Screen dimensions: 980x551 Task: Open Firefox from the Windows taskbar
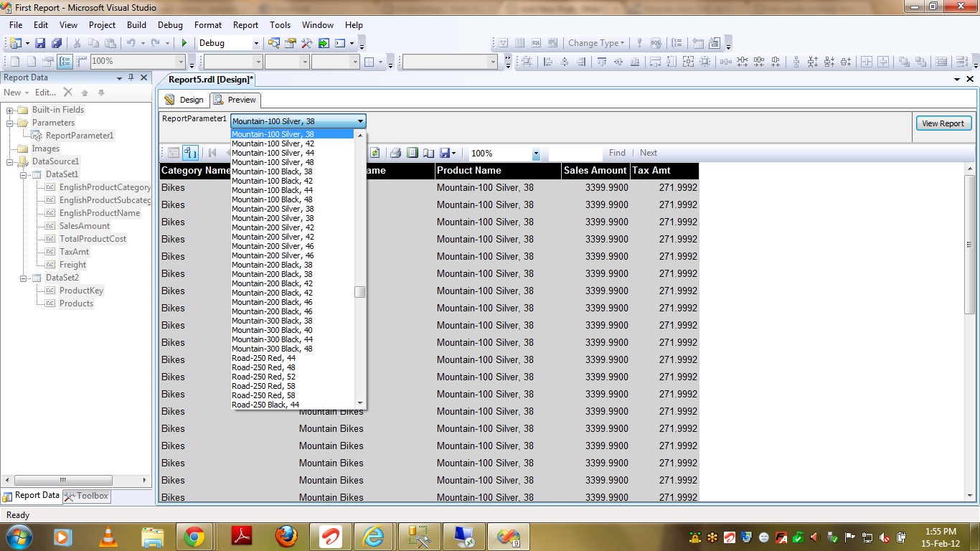click(x=286, y=537)
